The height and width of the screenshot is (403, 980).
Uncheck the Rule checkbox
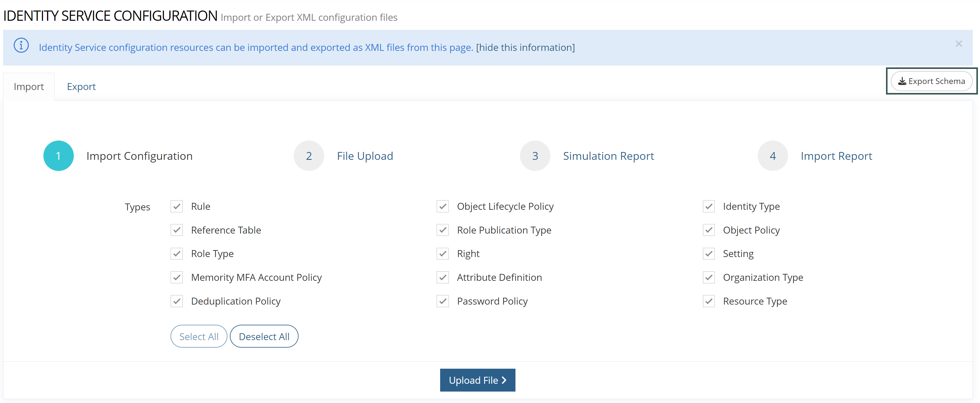click(x=177, y=206)
